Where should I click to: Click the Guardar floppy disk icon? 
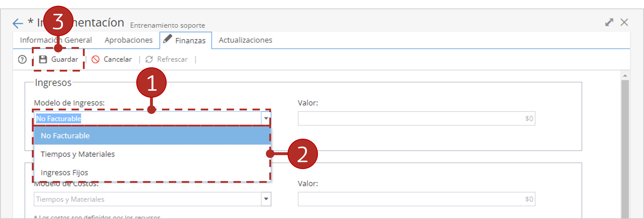[x=43, y=59]
